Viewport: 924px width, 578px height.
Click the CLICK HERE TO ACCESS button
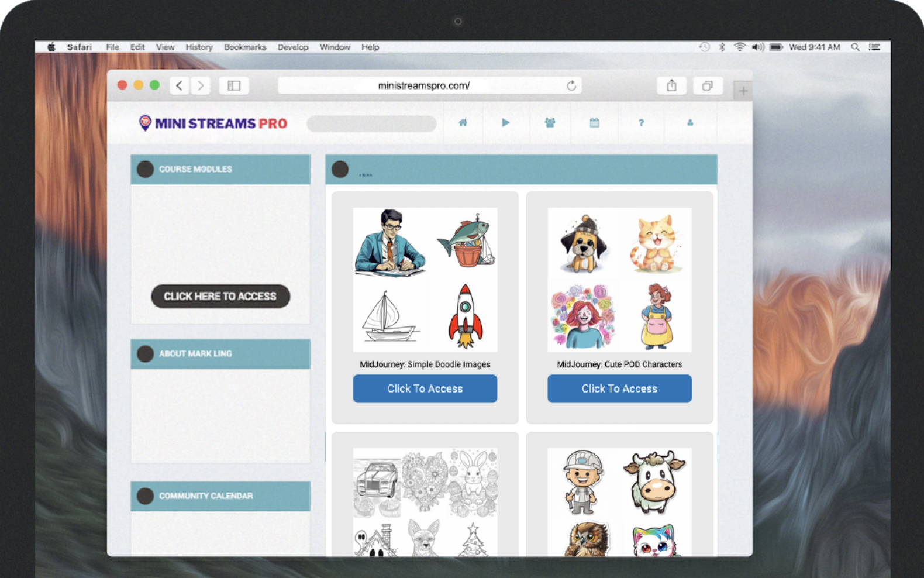(220, 296)
